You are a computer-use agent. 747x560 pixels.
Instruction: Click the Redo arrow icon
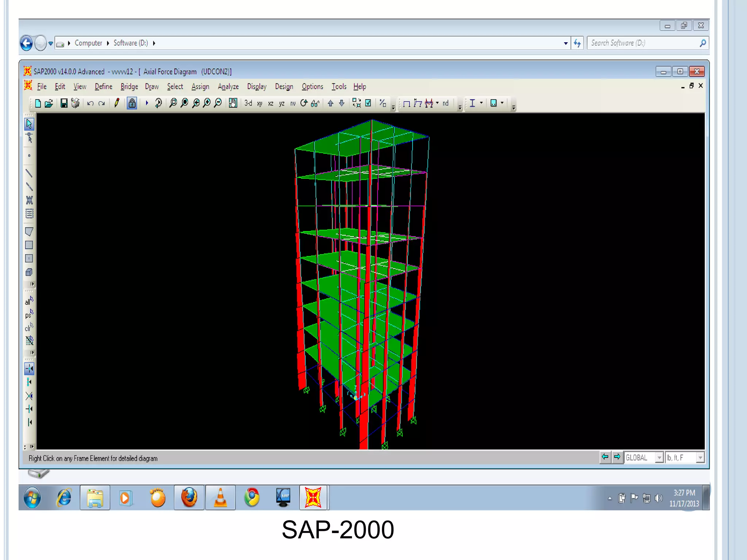102,103
